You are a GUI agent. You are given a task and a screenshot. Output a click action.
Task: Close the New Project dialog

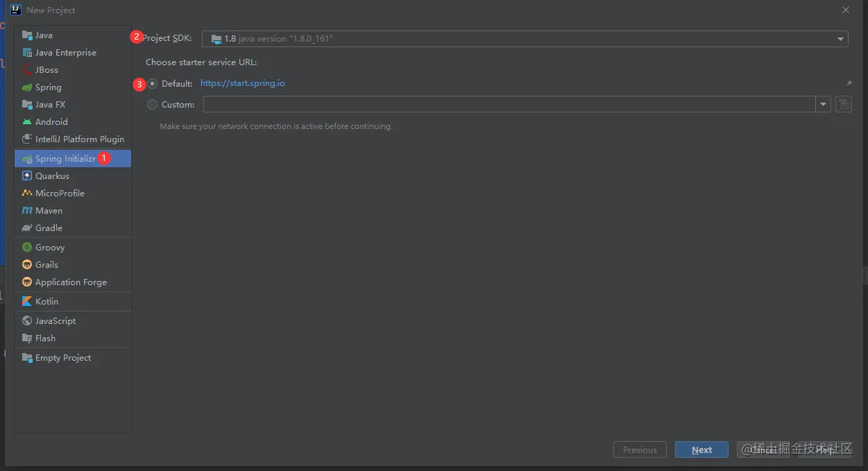(x=845, y=10)
